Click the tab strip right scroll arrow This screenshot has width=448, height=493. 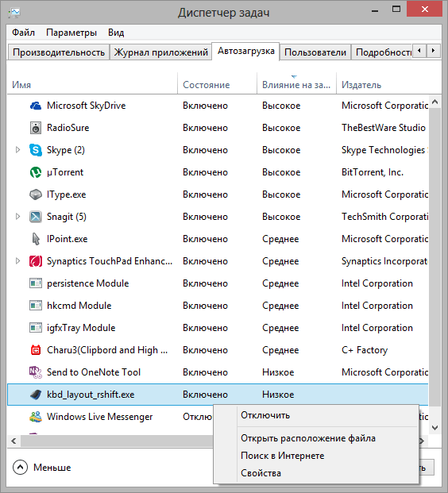coord(433,50)
